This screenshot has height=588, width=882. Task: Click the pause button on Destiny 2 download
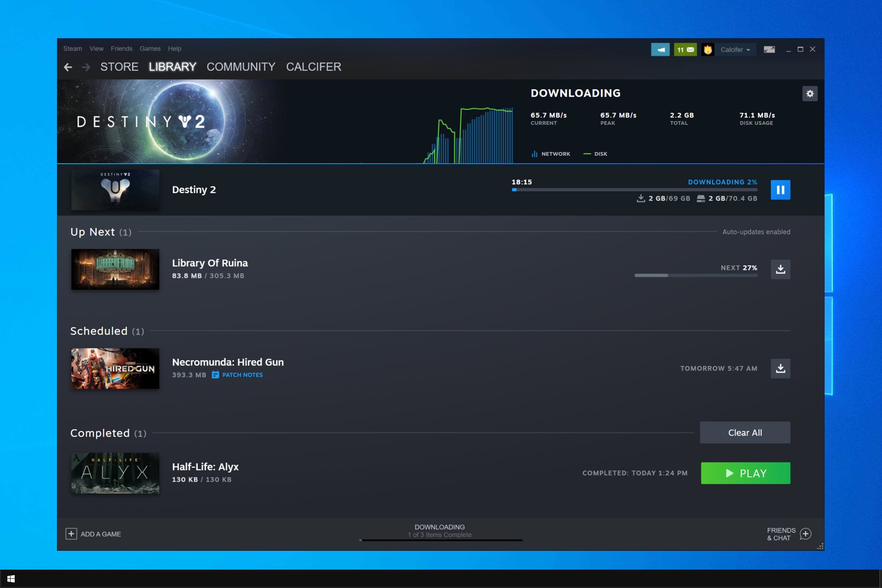[x=780, y=190]
